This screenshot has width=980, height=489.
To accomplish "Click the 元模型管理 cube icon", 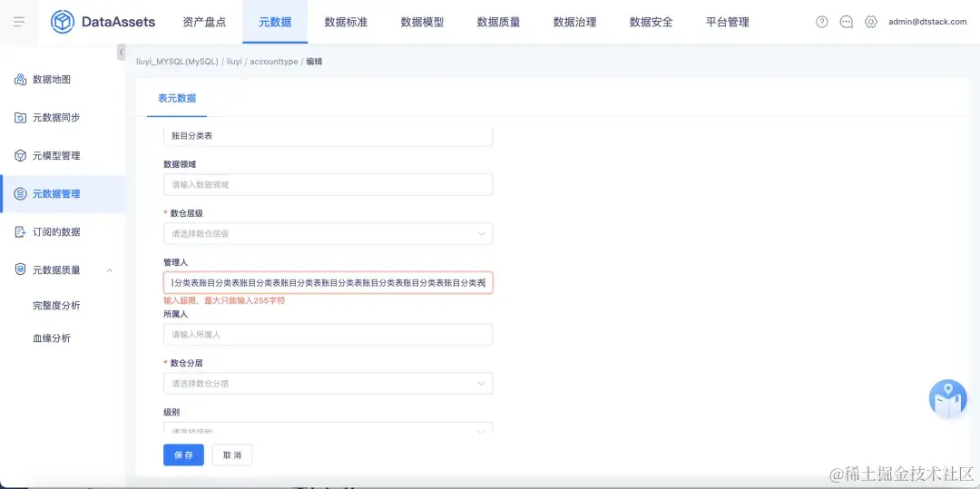I will 20,155.
